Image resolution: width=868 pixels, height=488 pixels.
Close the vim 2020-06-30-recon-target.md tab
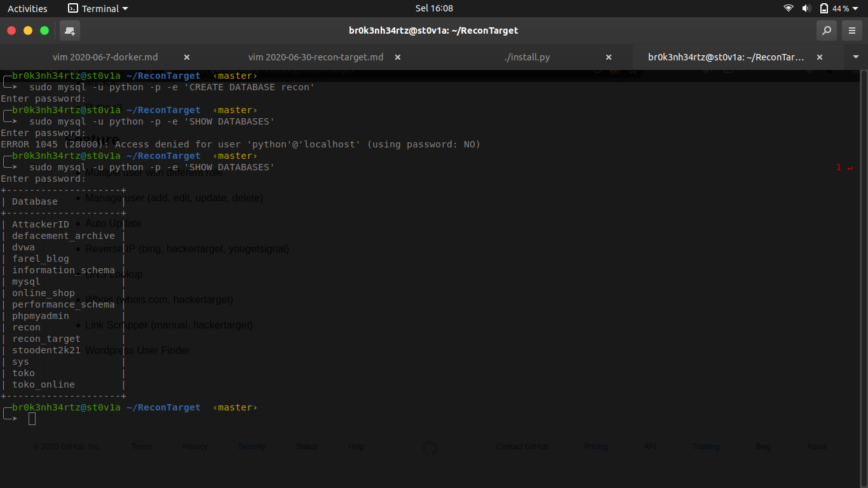tap(398, 57)
